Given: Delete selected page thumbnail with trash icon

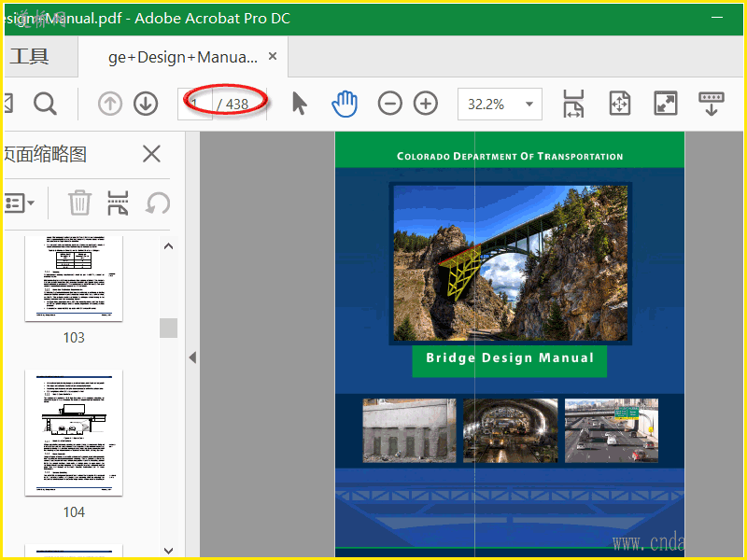Looking at the screenshot, I should click(79, 203).
